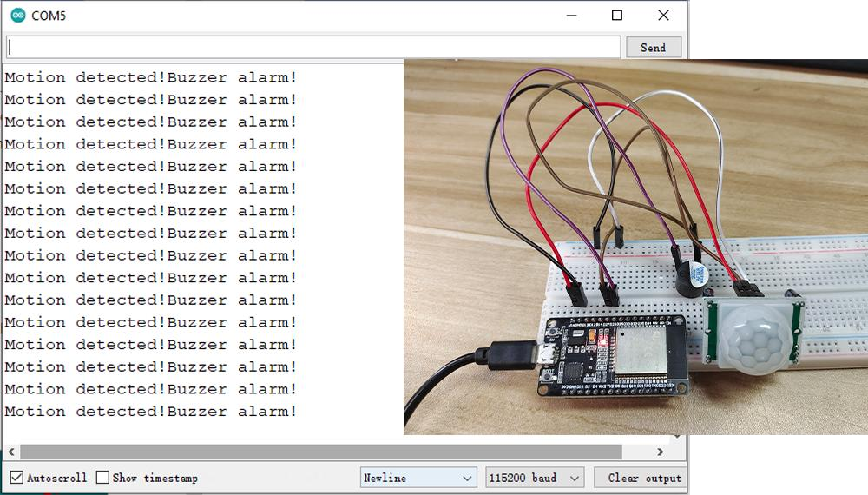Click the horizontal scrollbar right arrow
Viewport: 868px width, 495px height.
tap(660, 452)
